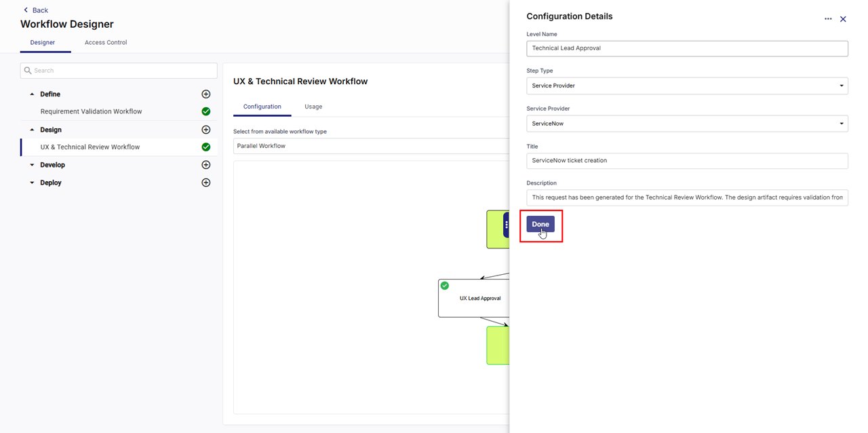Click the vertical dots on the green node
The width and height of the screenshot is (868, 433).
click(x=507, y=225)
